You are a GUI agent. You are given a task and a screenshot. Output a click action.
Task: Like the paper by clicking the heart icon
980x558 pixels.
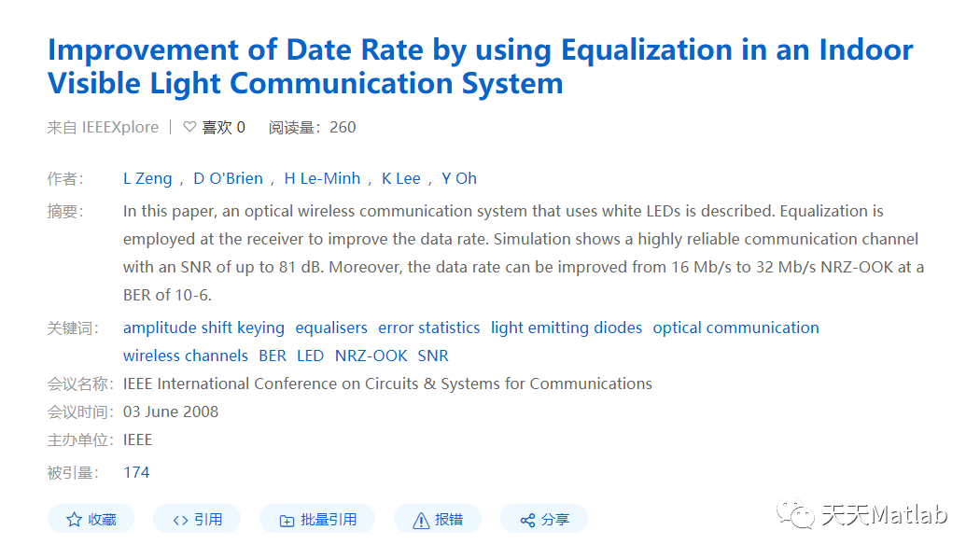tap(189, 127)
